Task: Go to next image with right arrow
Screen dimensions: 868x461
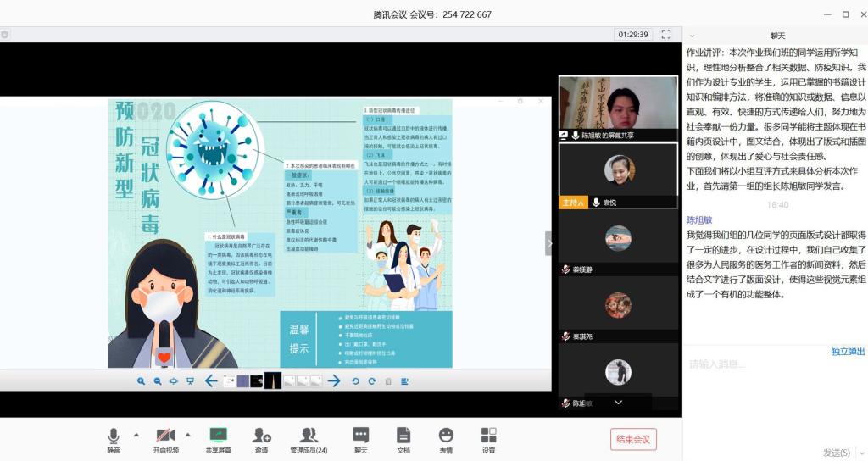Action: [x=334, y=381]
